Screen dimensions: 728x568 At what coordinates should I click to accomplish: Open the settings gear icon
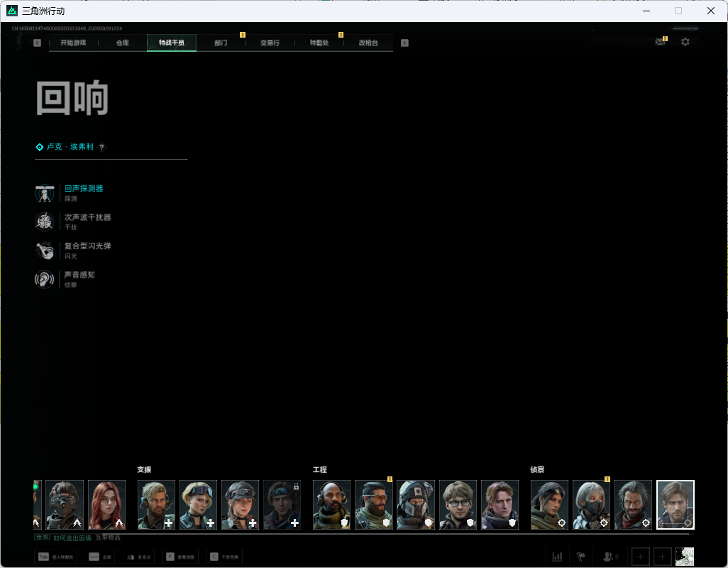685,42
